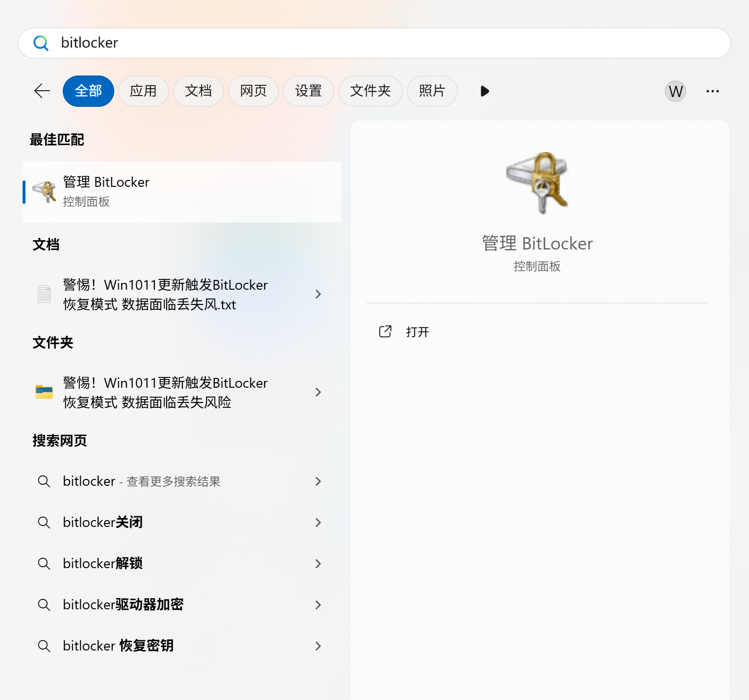
Task: Click the text file icon of document result
Action: (x=44, y=294)
